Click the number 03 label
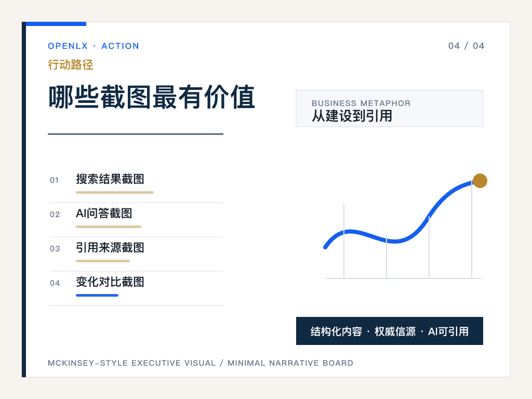Screen dimensions: 532x399 55,249
